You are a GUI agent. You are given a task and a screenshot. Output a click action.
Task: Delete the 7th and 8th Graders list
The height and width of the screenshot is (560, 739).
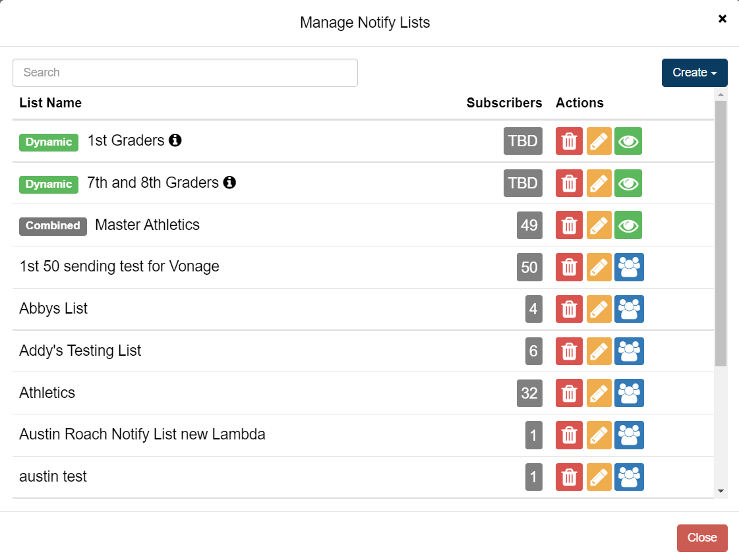point(569,183)
